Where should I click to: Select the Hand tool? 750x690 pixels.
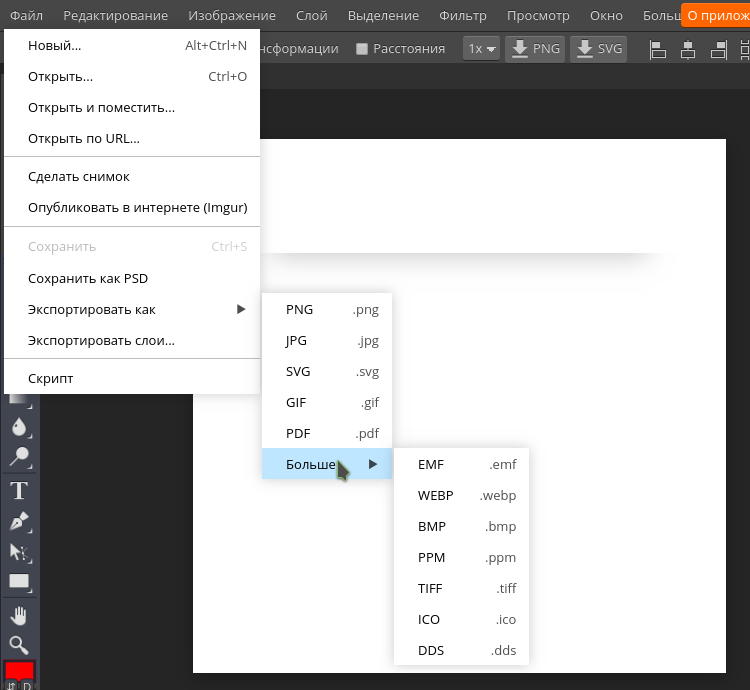pyautogui.click(x=19, y=616)
